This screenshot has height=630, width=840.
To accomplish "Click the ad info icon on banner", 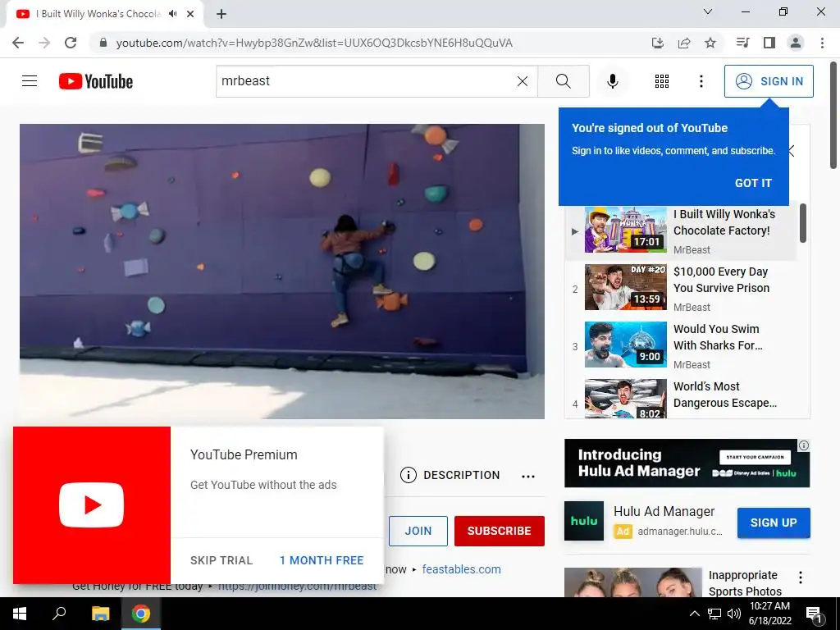I will pyautogui.click(x=804, y=445).
